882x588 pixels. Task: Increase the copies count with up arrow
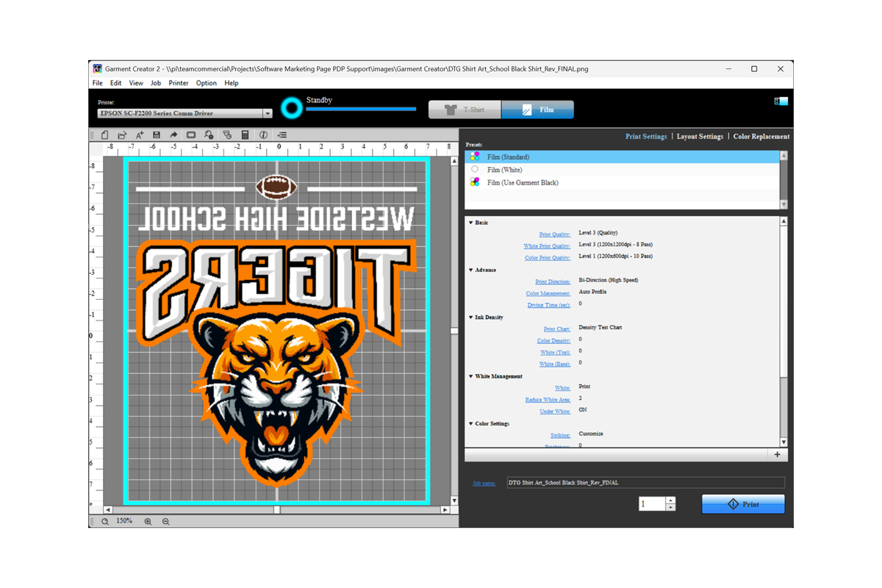click(670, 501)
